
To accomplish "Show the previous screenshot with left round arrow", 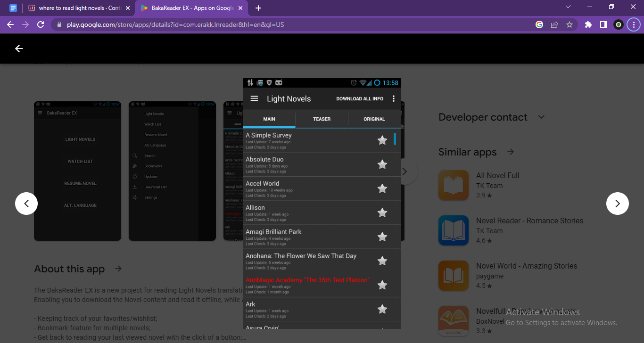I will (26, 204).
